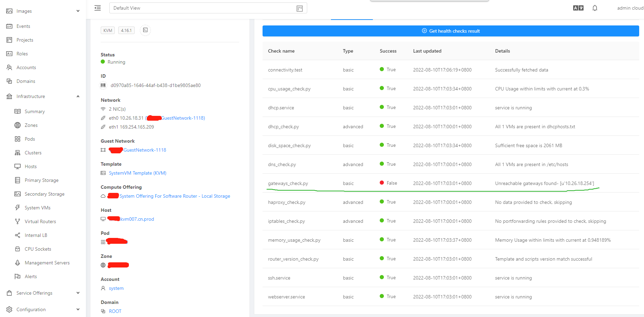Click project view icon in Default View
644x317 pixels.
tap(300, 8)
